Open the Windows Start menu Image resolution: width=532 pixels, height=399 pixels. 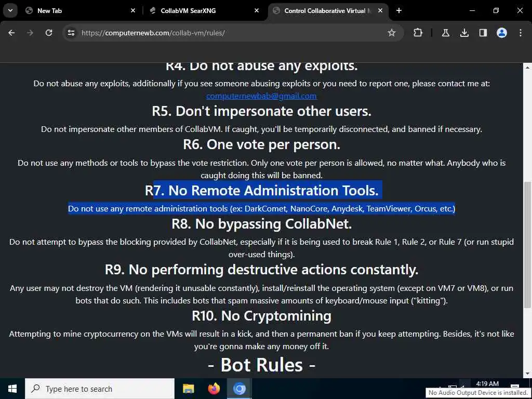pos(12,389)
